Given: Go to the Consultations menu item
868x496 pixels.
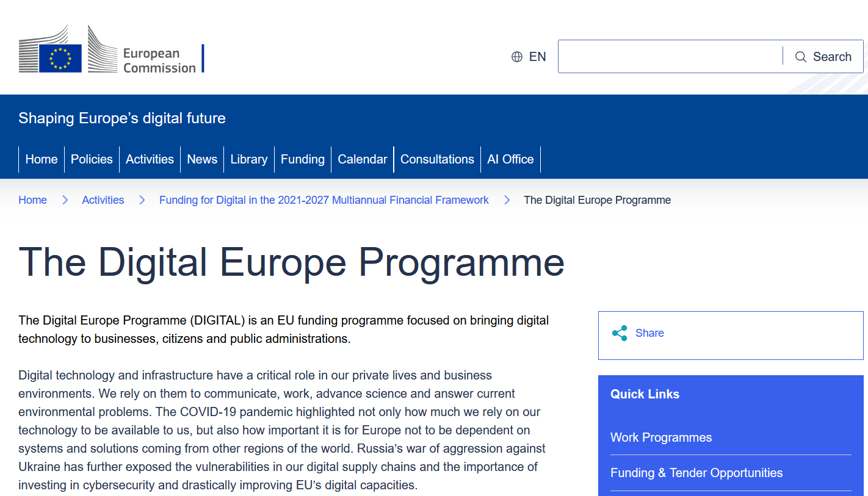Looking at the screenshot, I should point(437,159).
